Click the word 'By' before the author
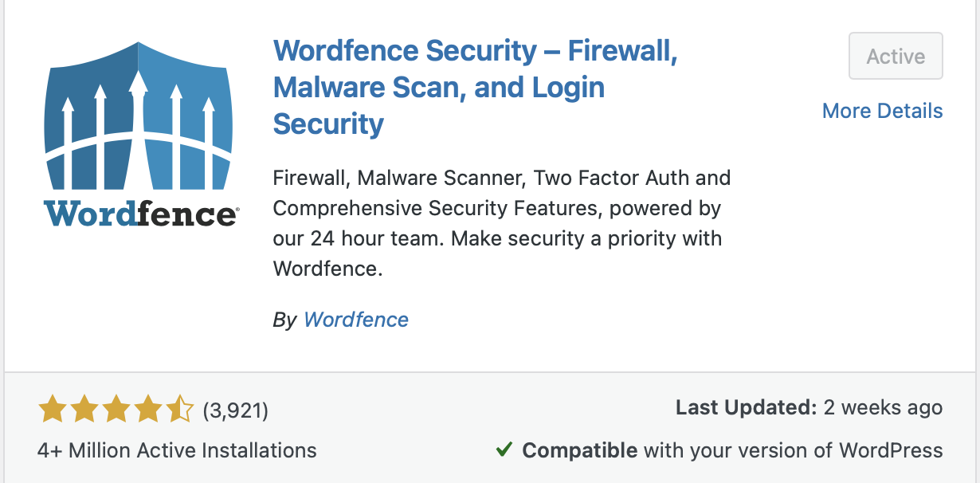This screenshot has height=483, width=980. [284, 320]
